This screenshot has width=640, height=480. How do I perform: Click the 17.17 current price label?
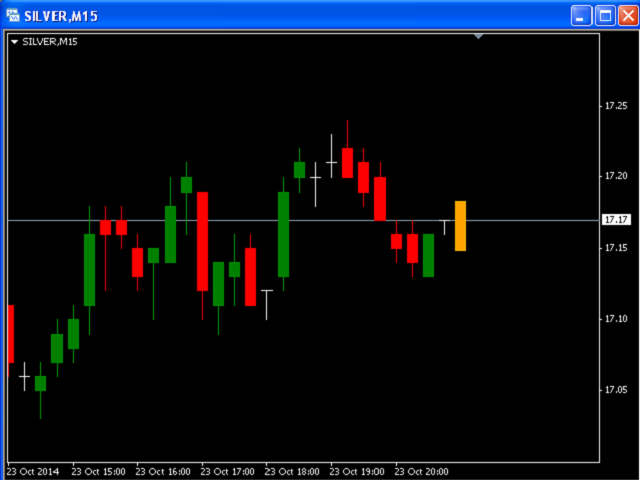click(x=616, y=220)
